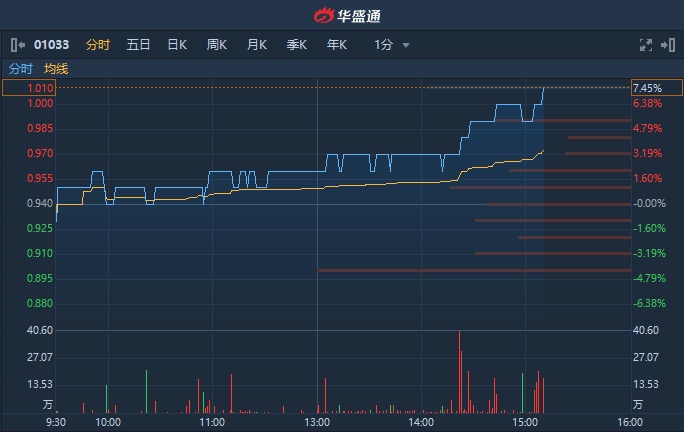The image size is (684, 432).
Task: Open the 周K chart tab
Action: tap(217, 45)
